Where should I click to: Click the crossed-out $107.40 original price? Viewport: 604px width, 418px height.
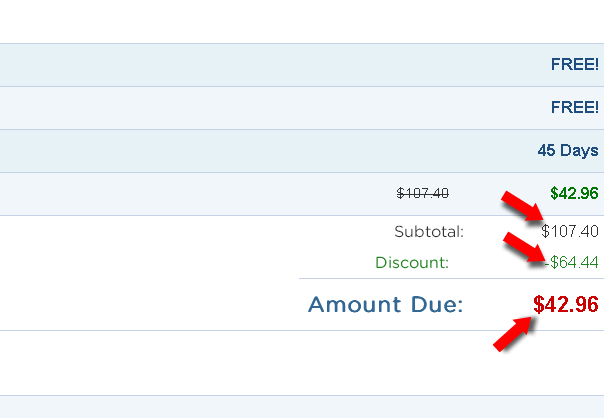(x=423, y=193)
